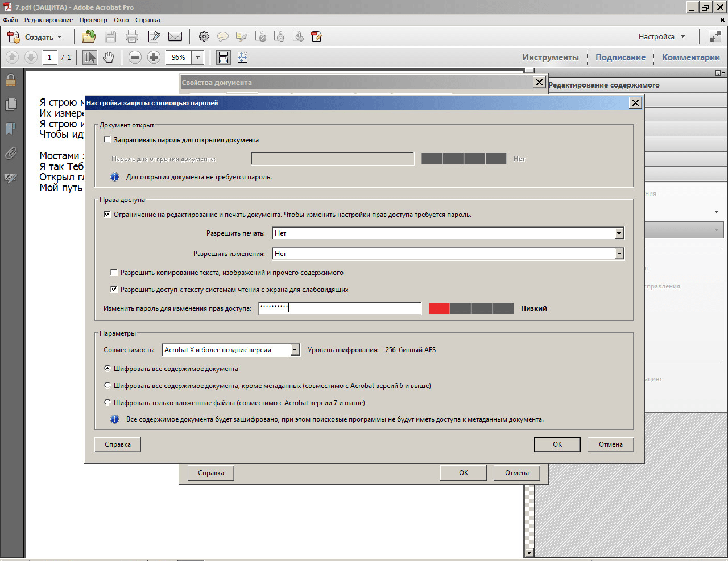The image size is (728, 561).
Task: Open the attachments paperclip panel
Action: 10,154
